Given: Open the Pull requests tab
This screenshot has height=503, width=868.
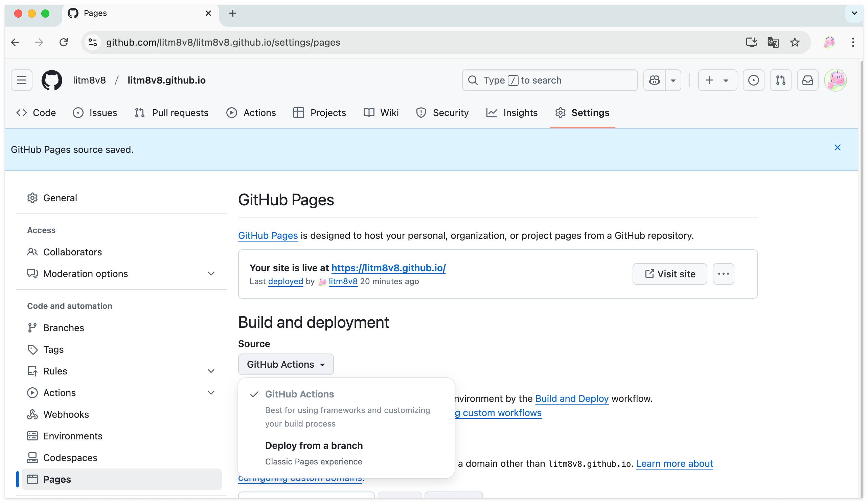Looking at the screenshot, I should pos(172,113).
